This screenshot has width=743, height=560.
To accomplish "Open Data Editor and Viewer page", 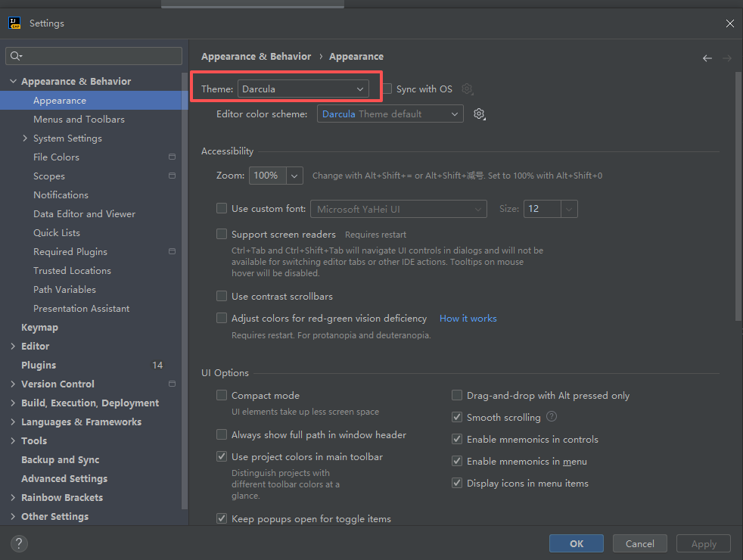I will click(x=84, y=213).
